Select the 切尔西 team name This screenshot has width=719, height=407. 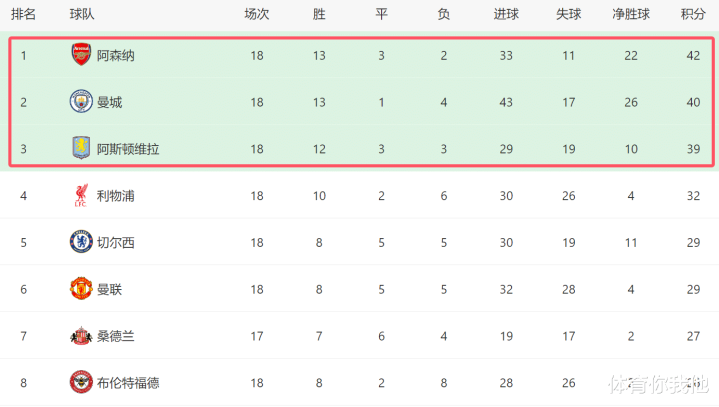click(116, 242)
